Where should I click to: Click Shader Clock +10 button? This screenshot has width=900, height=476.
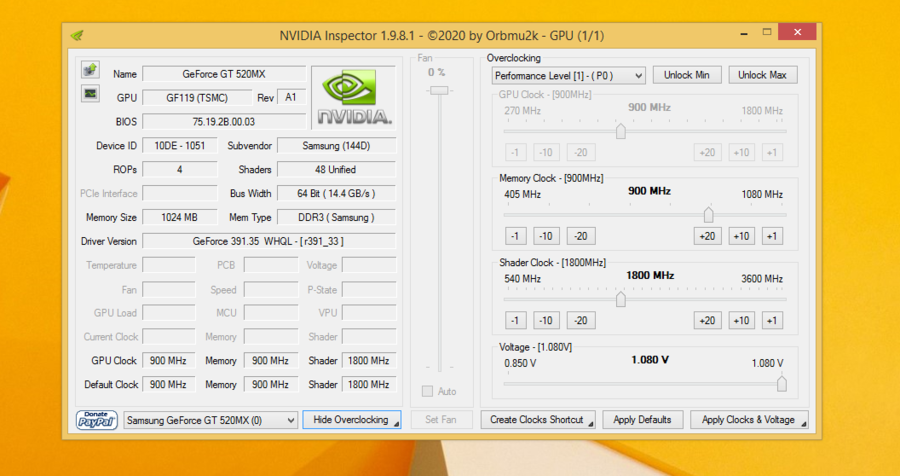tap(742, 320)
